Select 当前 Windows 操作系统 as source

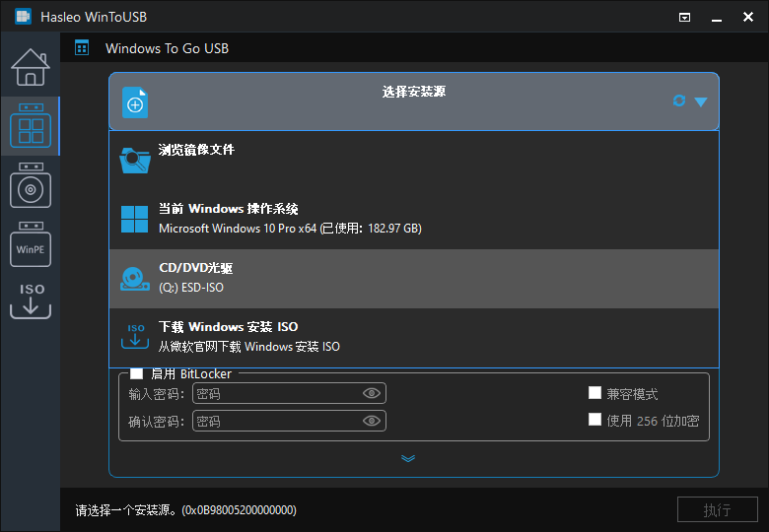414,219
